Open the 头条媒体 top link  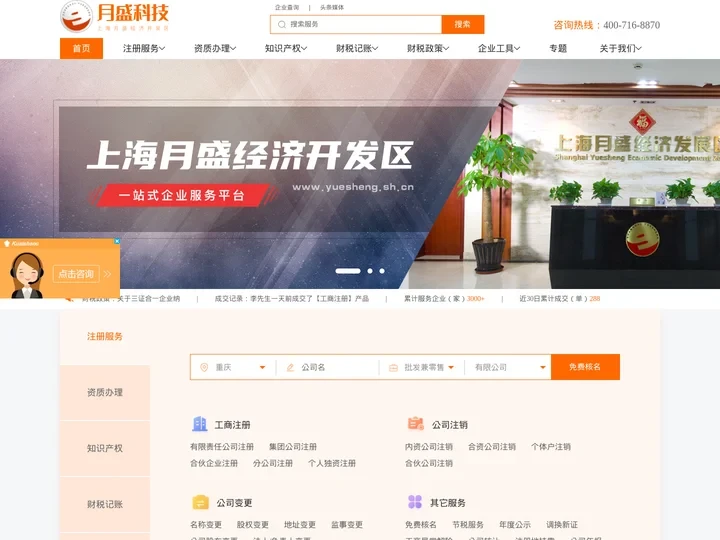(x=332, y=7)
